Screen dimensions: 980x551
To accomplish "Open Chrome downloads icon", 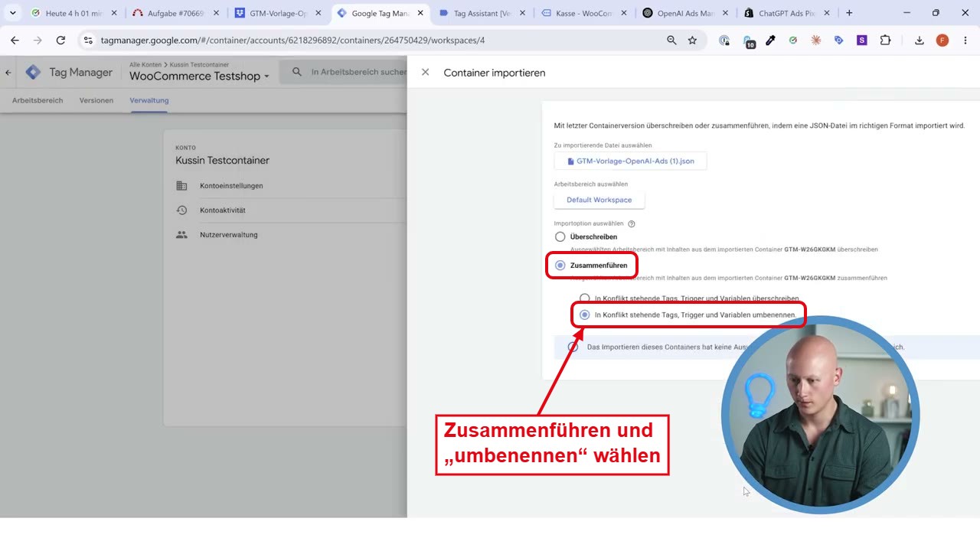I will tap(919, 41).
